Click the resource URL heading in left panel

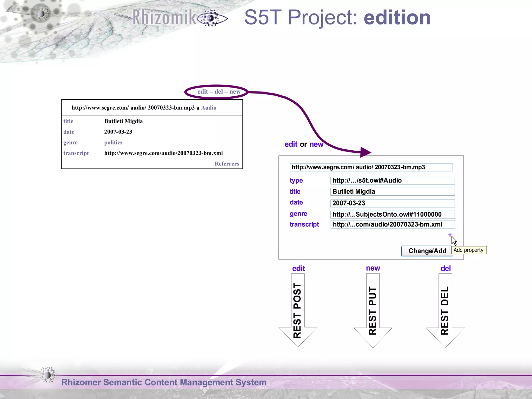coord(133,108)
